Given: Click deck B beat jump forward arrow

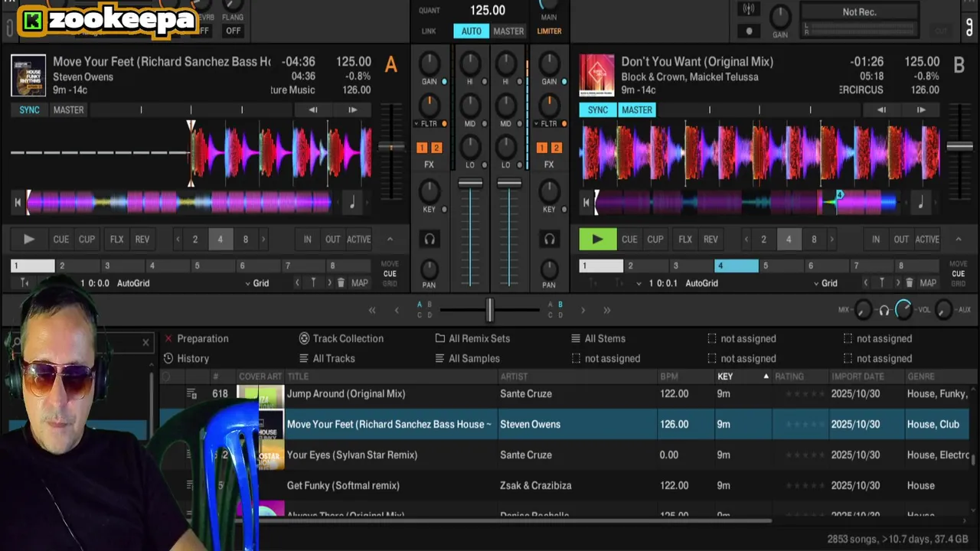Looking at the screenshot, I should click(921, 109).
